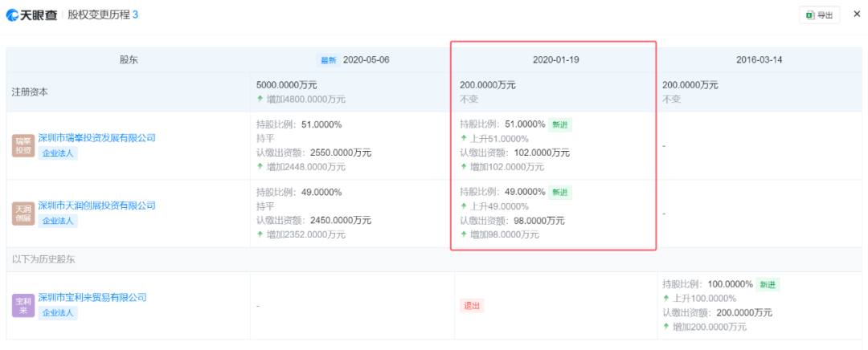Click the 5000.0000万元 registered capital value
This screenshot has height=350, width=868.
pos(286,85)
